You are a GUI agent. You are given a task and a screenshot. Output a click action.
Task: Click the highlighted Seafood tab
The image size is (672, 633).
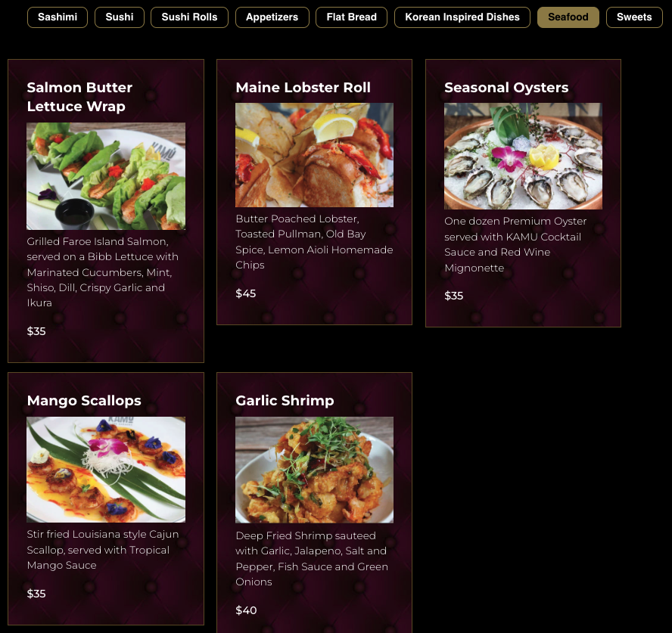click(568, 17)
